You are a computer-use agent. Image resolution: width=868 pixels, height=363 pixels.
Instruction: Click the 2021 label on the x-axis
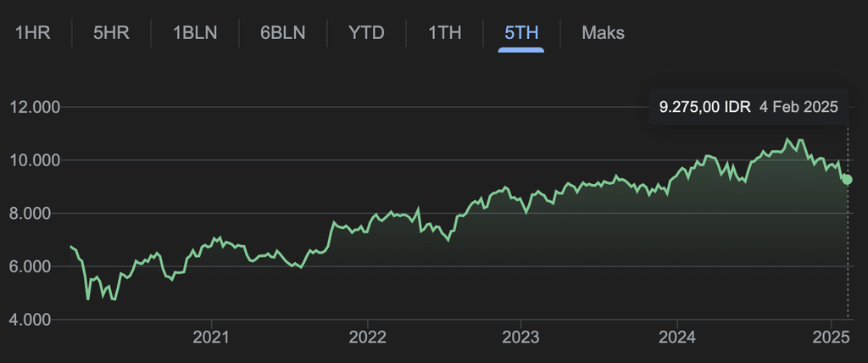211,338
